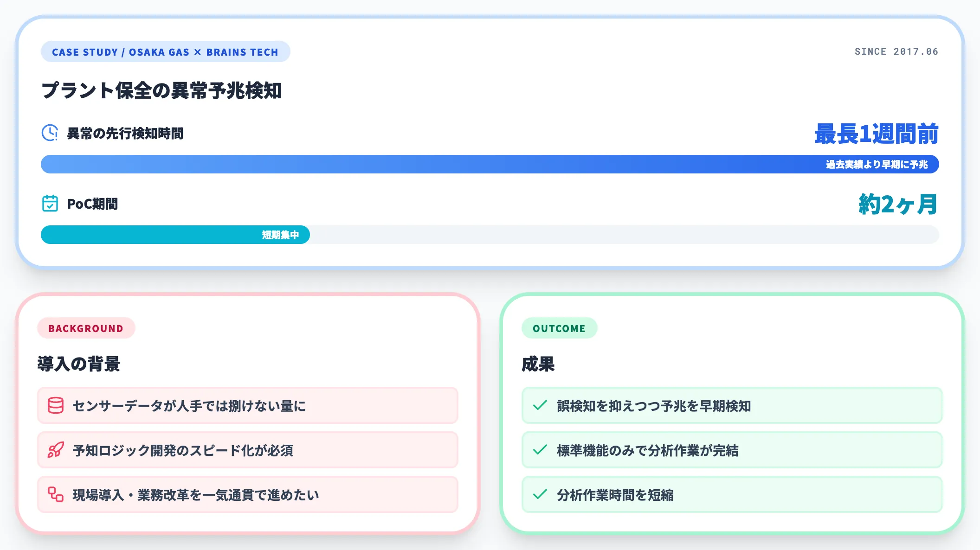980x550 pixels.
Task: Click the calendar icon next to PoC期間
Action: click(x=50, y=204)
